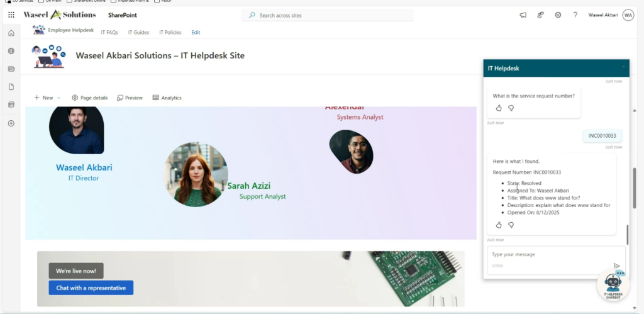Viewport: 644px width, 314px height.
Task: Click the Systems Analyst title text
Action: click(360, 117)
